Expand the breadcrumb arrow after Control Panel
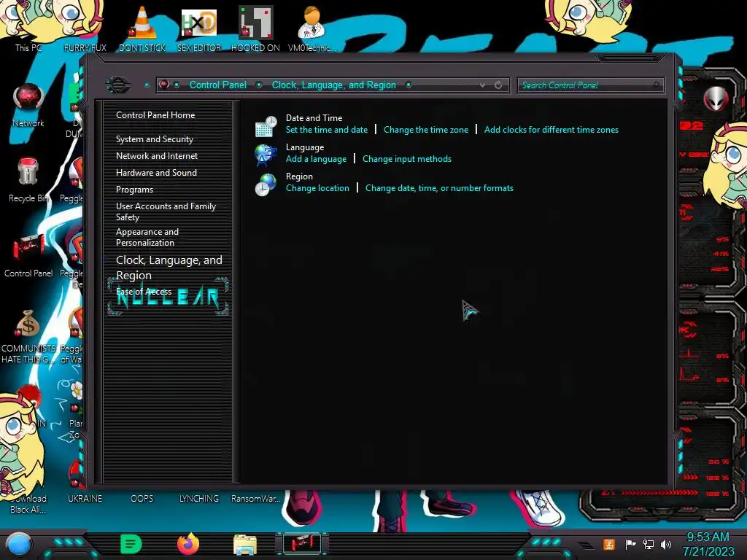The width and height of the screenshot is (747, 560). 259,85
